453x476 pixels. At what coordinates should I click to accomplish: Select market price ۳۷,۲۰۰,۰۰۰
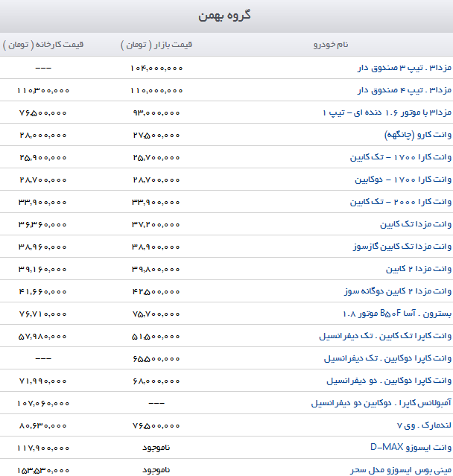[156, 225]
